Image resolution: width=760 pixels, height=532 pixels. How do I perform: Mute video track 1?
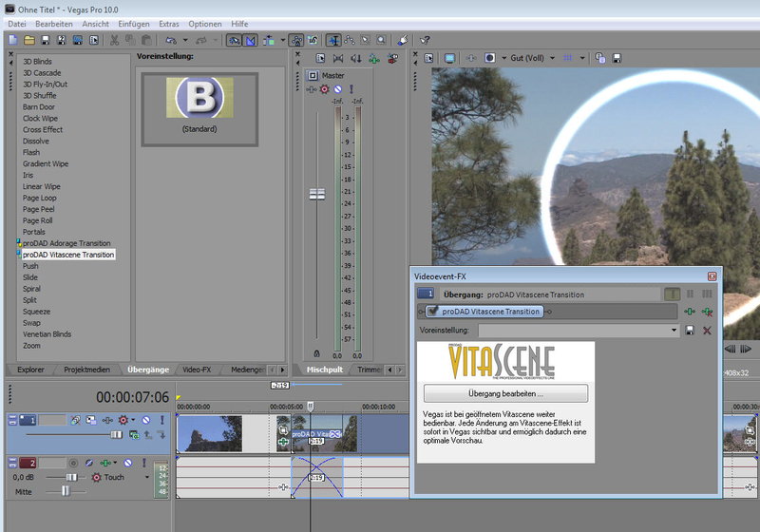(145, 420)
